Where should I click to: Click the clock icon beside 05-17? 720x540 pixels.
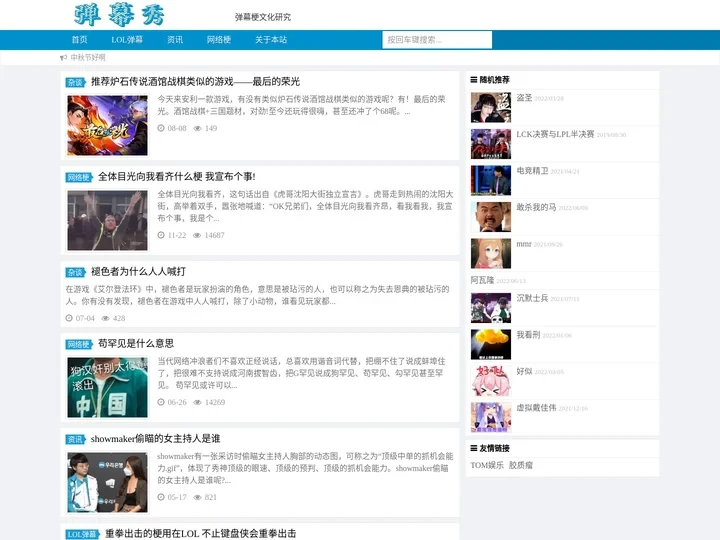(161, 497)
